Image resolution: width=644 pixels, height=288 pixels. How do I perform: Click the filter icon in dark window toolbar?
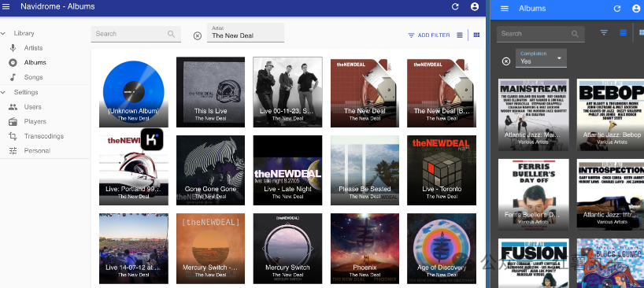[x=604, y=33]
